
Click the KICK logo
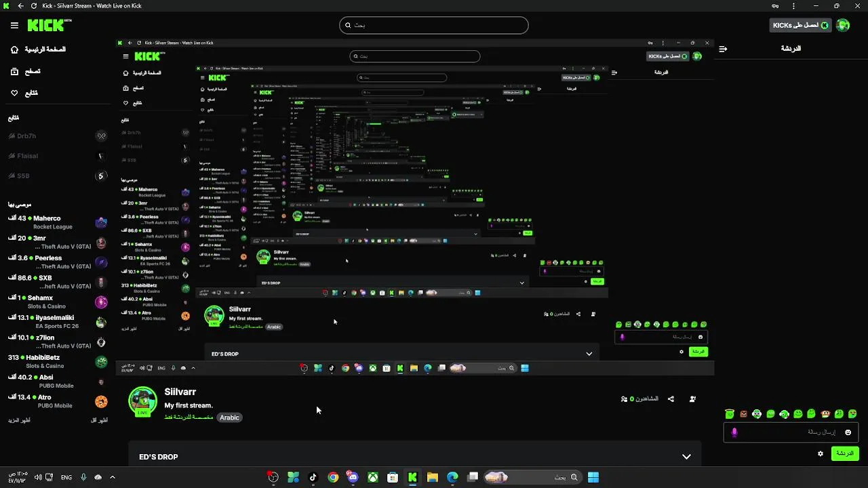[49, 25]
